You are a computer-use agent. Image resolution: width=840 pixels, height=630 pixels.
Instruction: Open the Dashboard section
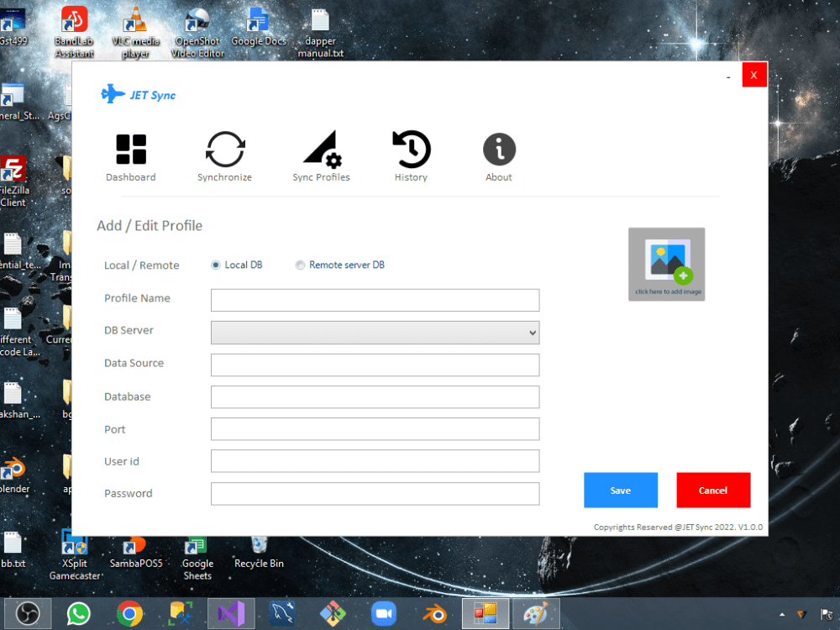(x=131, y=158)
